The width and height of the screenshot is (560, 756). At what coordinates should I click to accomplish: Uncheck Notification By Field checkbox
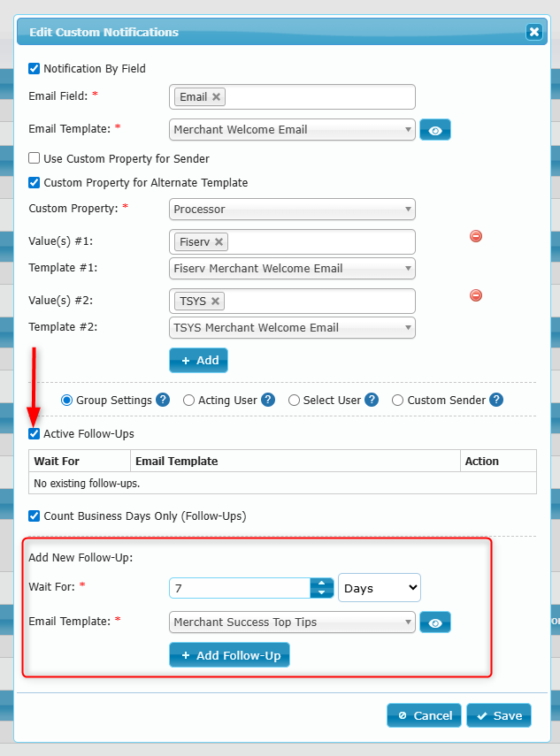35,68
